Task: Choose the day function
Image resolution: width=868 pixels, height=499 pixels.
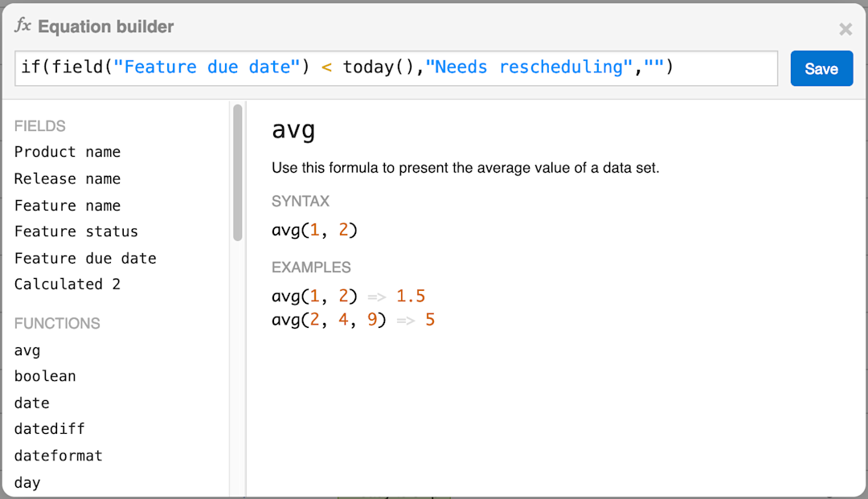Action: pyautogui.click(x=27, y=482)
